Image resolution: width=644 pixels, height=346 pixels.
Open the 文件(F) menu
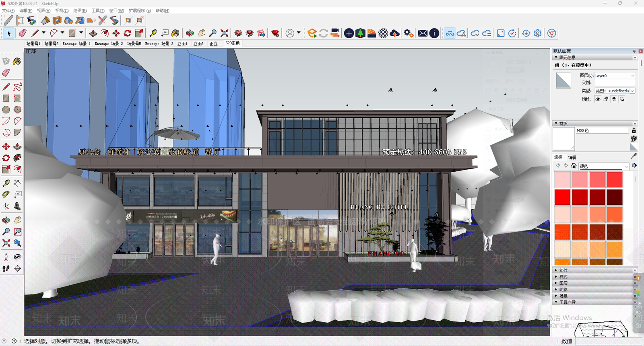pos(8,10)
